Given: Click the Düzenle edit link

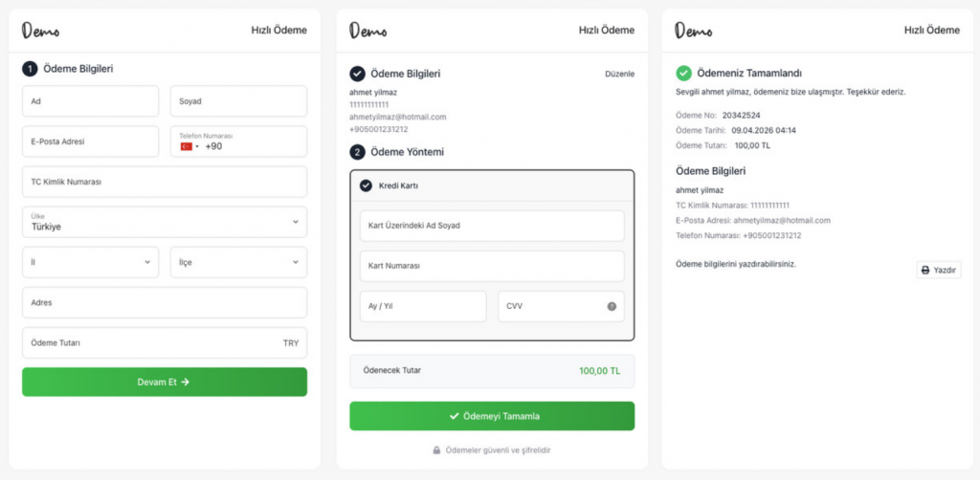Looking at the screenshot, I should point(619,74).
